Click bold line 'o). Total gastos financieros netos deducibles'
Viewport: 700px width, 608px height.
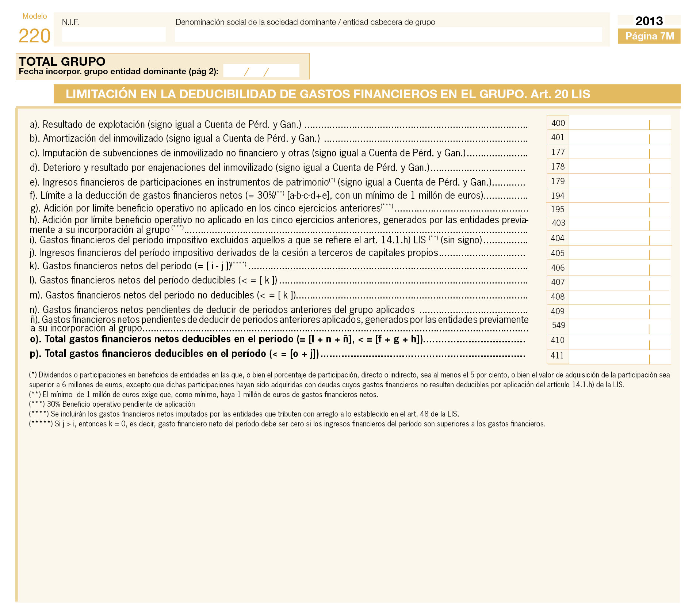point(278,339)
